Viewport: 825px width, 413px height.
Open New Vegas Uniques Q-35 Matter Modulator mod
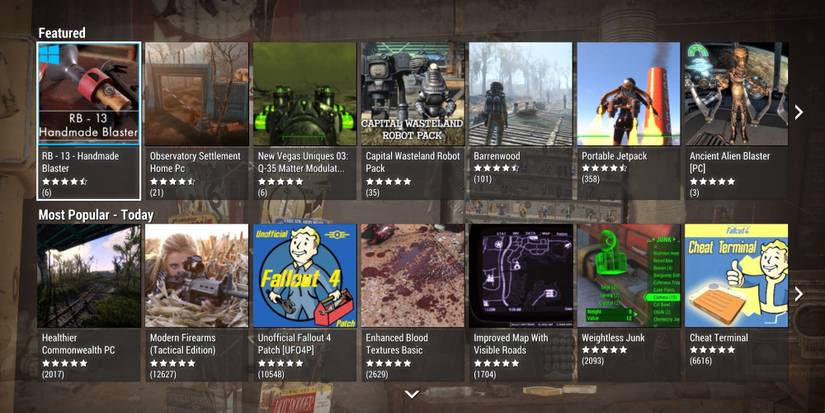pos(305,120)
